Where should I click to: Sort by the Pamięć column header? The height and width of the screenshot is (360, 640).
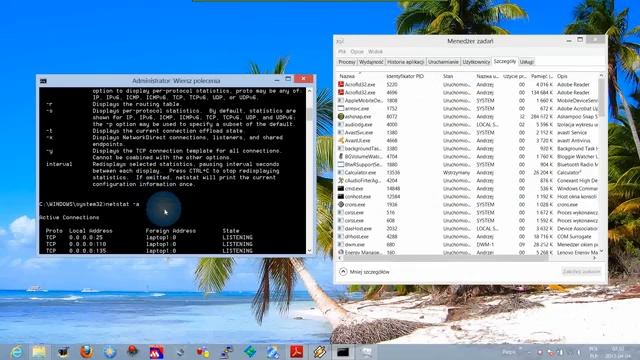click(542, 76)
